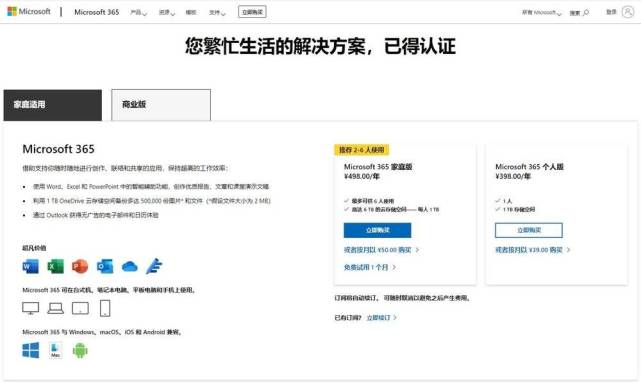
Task: Switch to the 商业版 tab
Action: point(161,105)
